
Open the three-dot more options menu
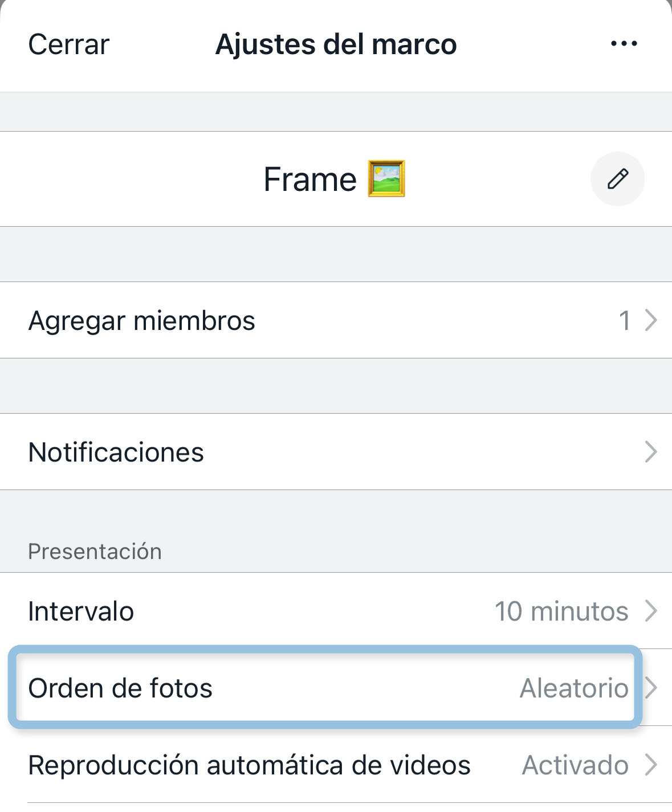point(624,44)
